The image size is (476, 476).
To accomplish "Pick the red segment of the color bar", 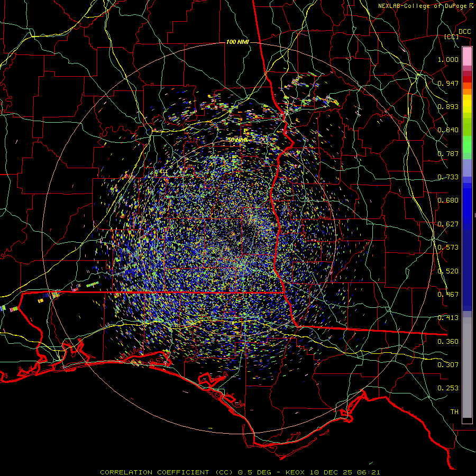I will pos(467,79).
